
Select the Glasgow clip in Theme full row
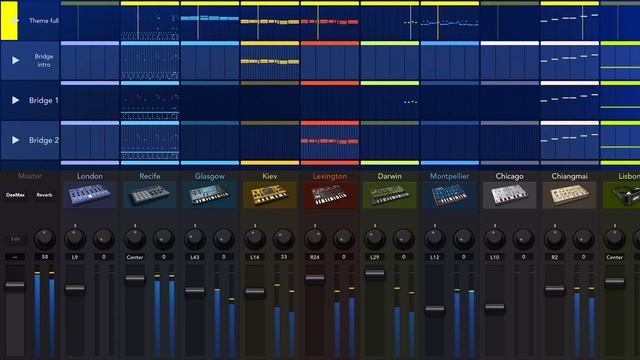click(x=210, y=20)
